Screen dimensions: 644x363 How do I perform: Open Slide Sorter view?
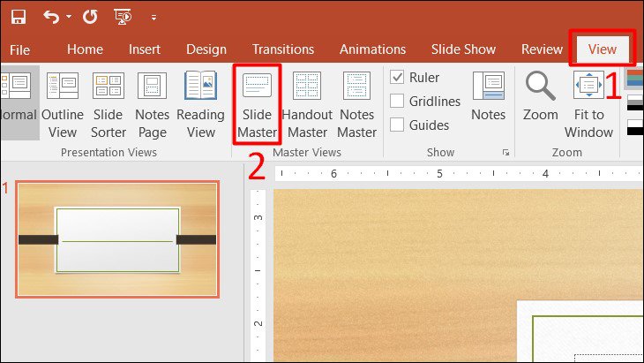point(109,104)
